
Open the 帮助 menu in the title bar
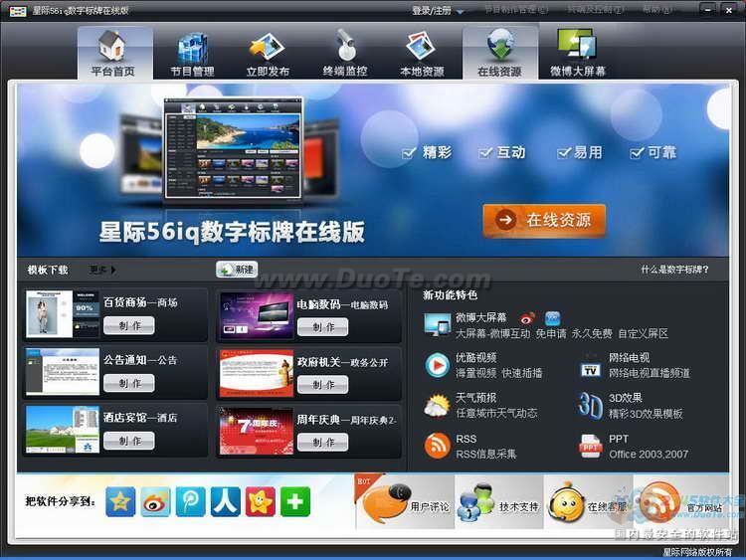(x=657, y=10)
